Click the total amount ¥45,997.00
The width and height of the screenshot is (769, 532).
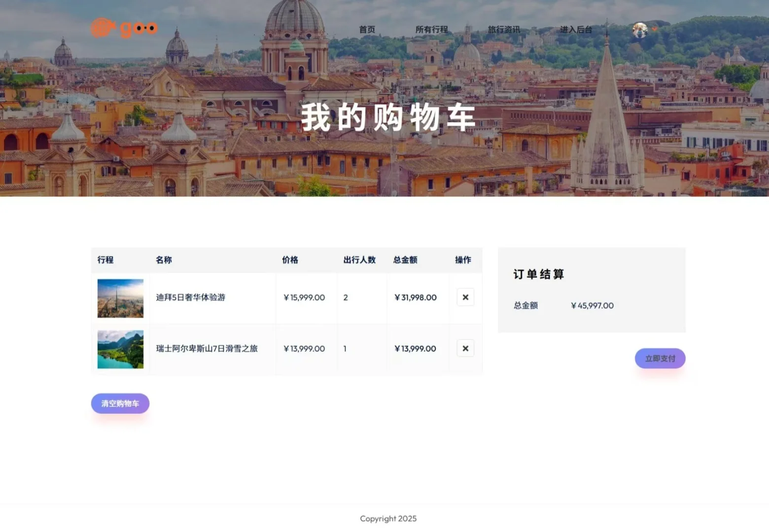(x=592, y=305)
